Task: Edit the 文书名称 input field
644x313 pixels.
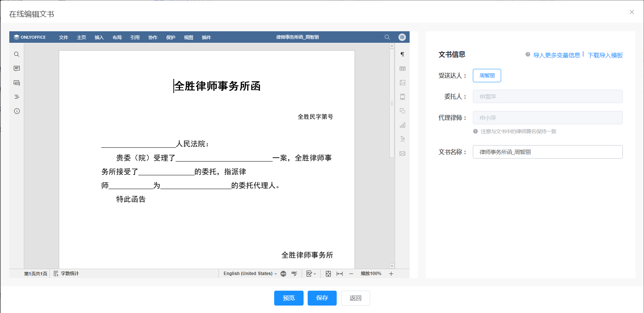Action: (548, 152)
